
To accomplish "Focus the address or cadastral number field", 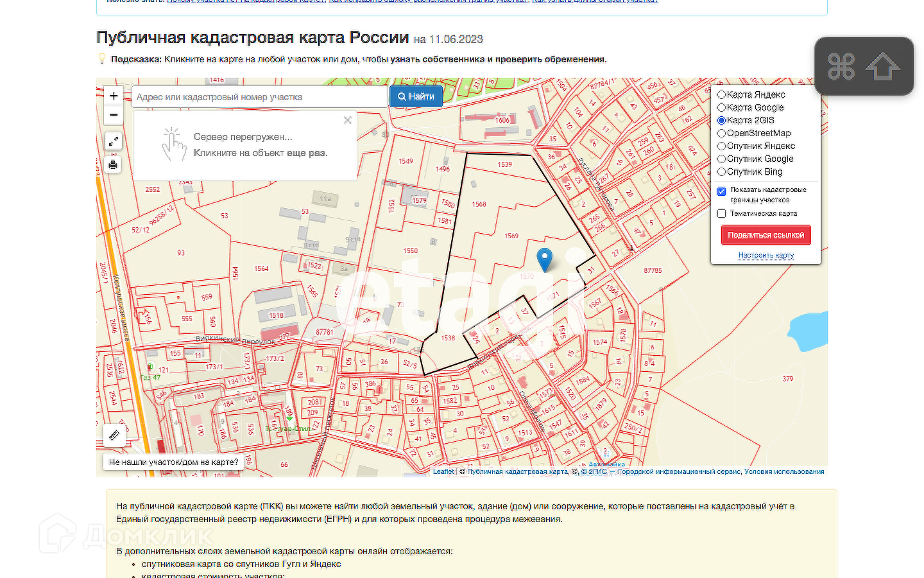I will [x=260, y=97].
